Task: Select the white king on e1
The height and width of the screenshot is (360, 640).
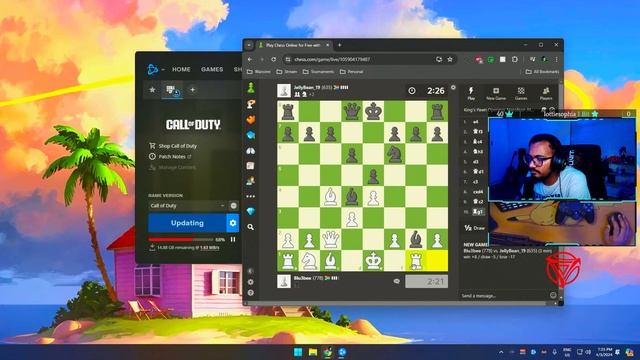Action: (x=373, y=261)
